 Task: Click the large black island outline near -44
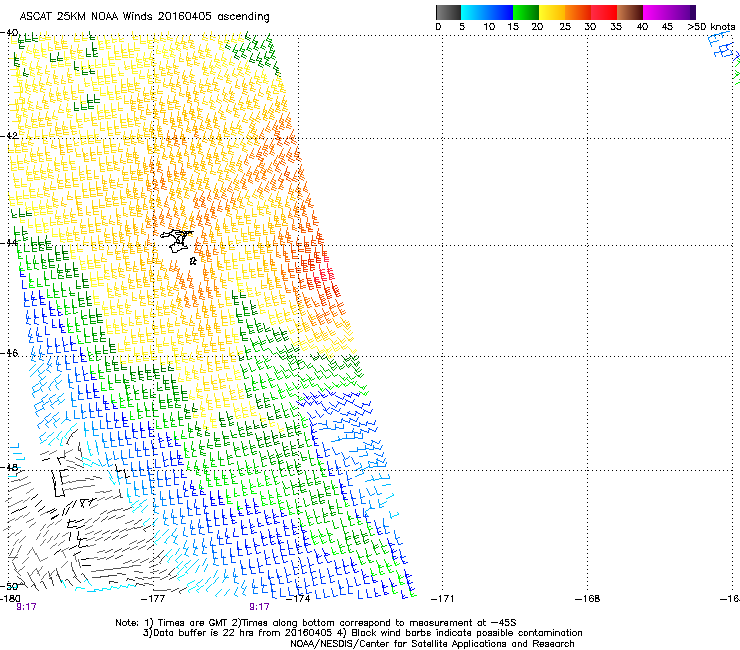(177, 241)
